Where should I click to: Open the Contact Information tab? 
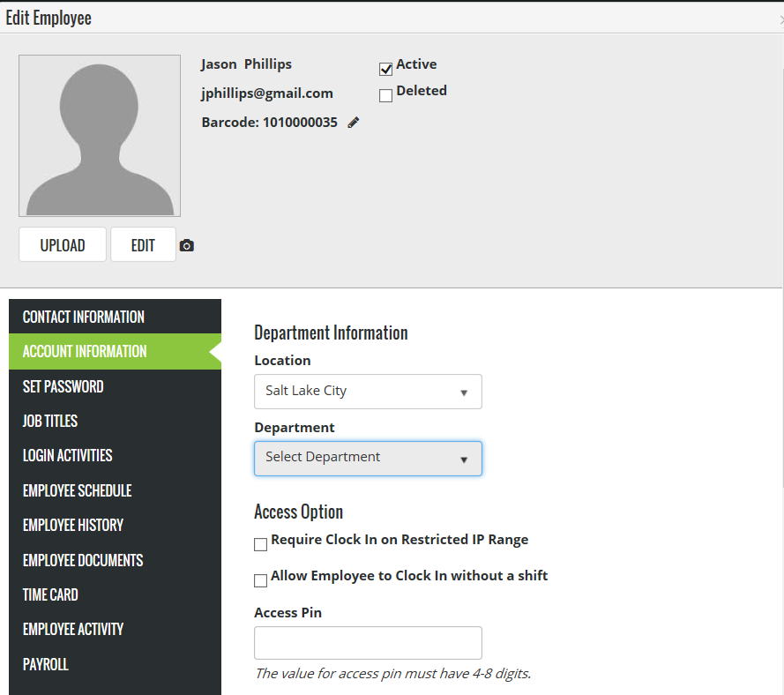[84, 317]
